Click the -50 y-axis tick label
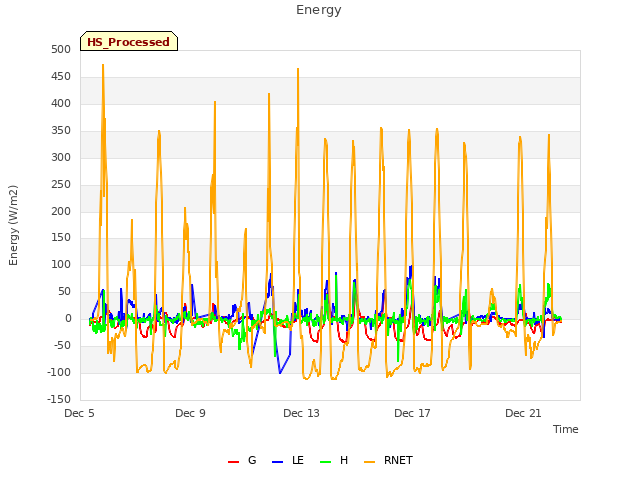The height and width of the screenshot is (480, 640). pos(62,346)
